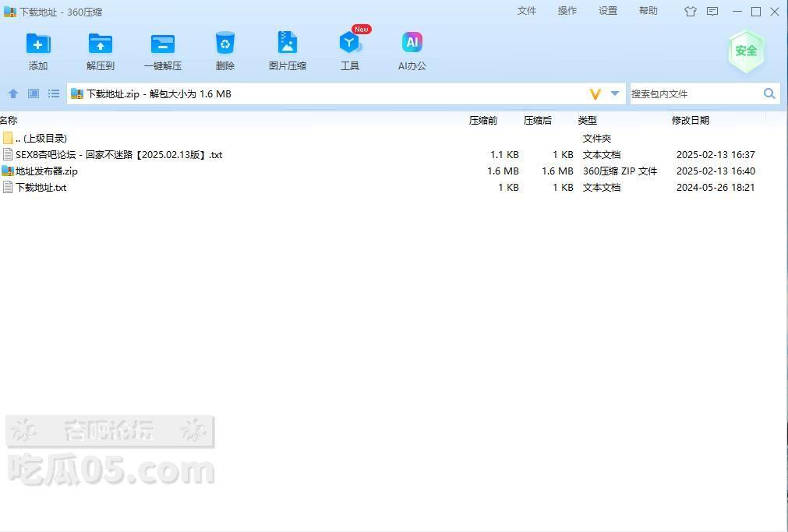Open the 文件 (File) menu
Image resolution: width=788 pixels, height=532 pixels.
(x=527, y=11)
